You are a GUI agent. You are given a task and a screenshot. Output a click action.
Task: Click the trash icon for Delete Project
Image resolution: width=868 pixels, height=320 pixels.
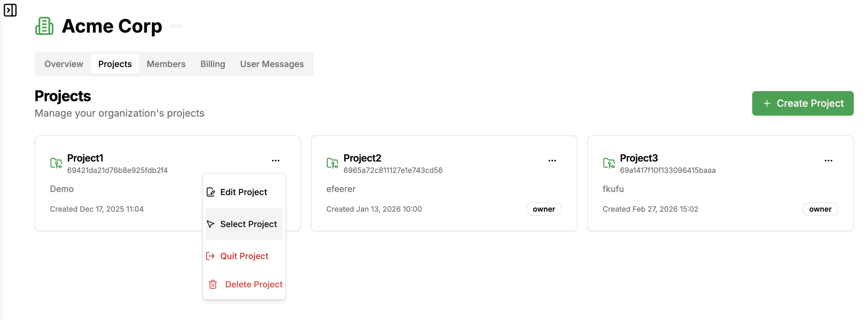213,284
